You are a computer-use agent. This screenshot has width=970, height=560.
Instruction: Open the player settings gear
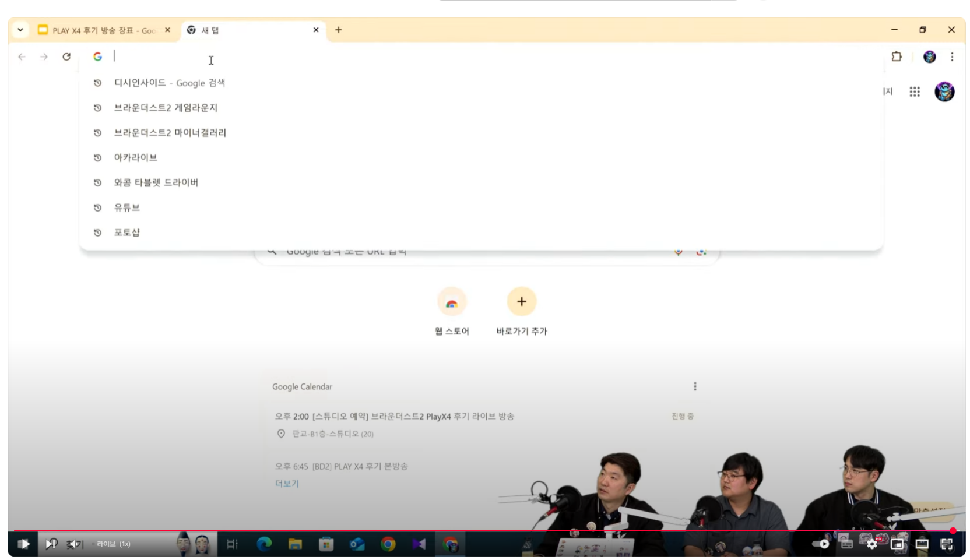(872, 544)
